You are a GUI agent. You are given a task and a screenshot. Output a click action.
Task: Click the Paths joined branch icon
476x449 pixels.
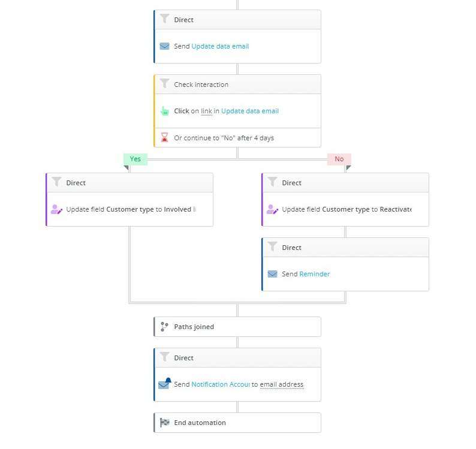pyautogui.click(x=164, y=327)
